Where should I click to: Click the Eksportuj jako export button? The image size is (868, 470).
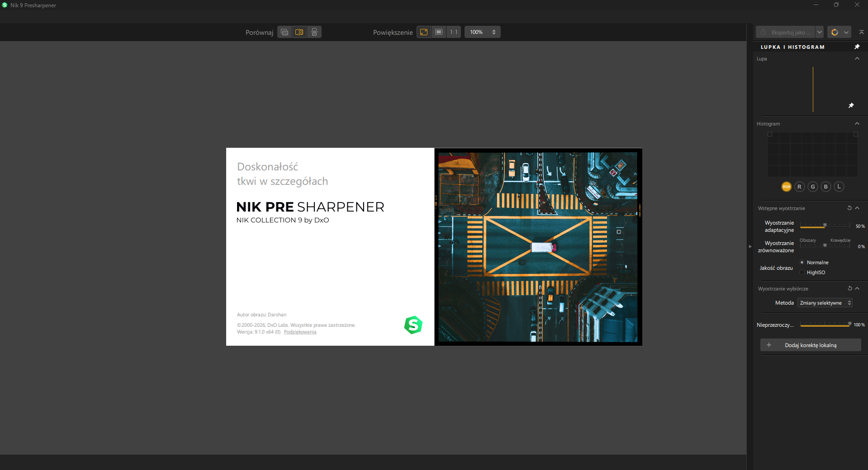point(786,32)
